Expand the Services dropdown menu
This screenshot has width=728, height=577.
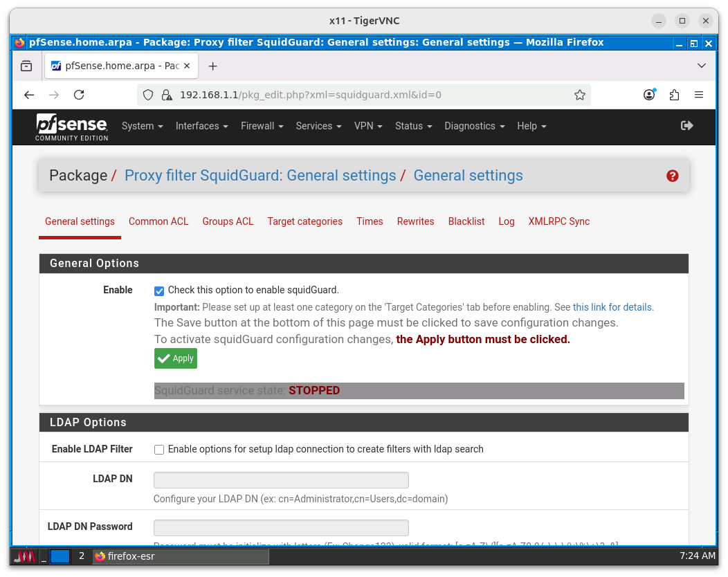318,126
